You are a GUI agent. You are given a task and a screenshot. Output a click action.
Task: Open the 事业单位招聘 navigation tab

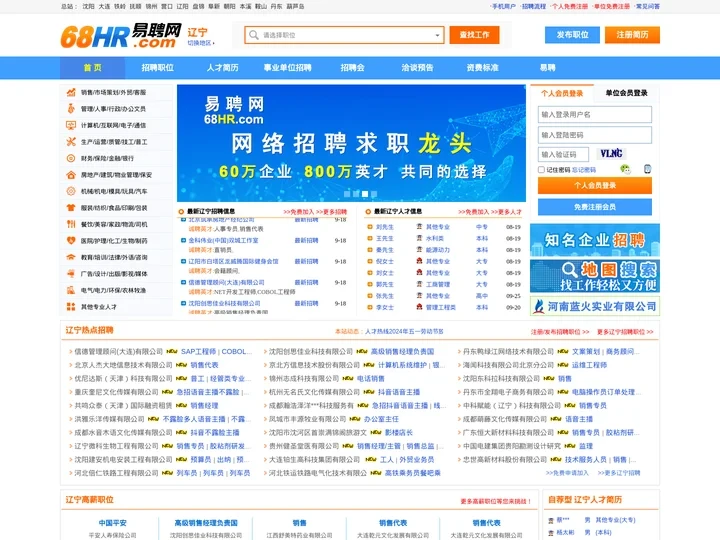click(x=287, y=68)
